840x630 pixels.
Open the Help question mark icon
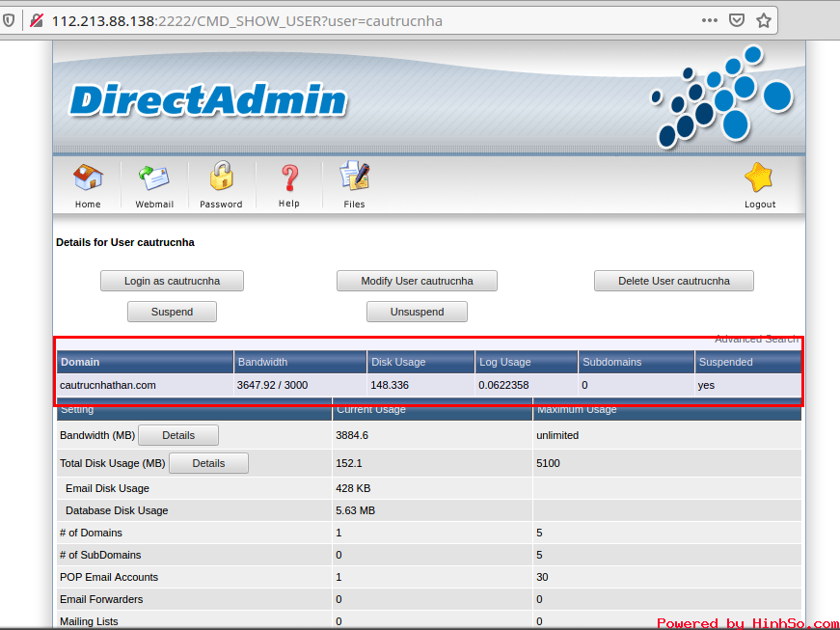[289, 178]
